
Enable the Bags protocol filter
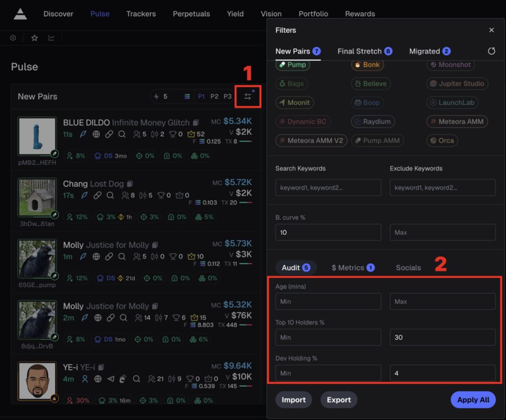pyautogui.click(x=292, y=83)
